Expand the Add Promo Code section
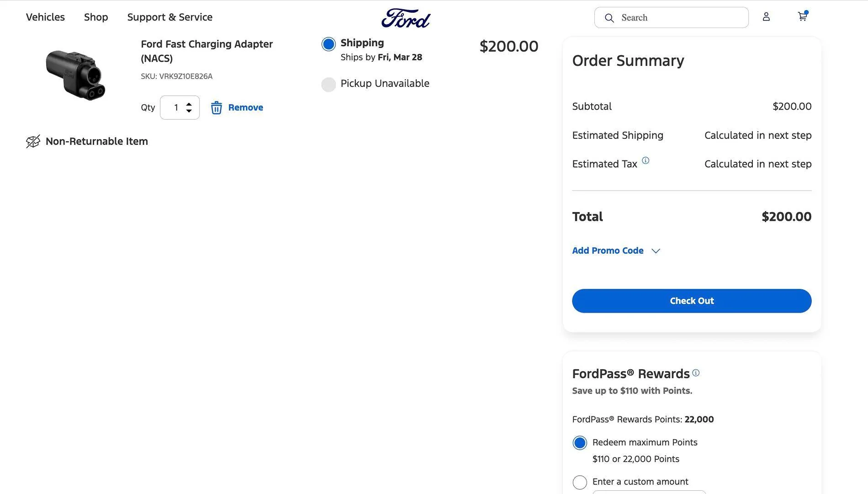868x494 pixels. pyautogui.click(x=616, y=251)
